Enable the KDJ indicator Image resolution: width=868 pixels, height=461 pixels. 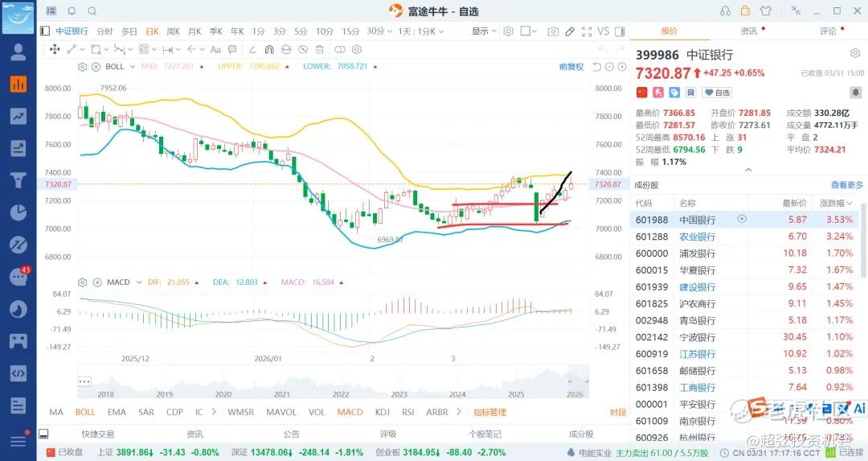(x=382, y=412)
